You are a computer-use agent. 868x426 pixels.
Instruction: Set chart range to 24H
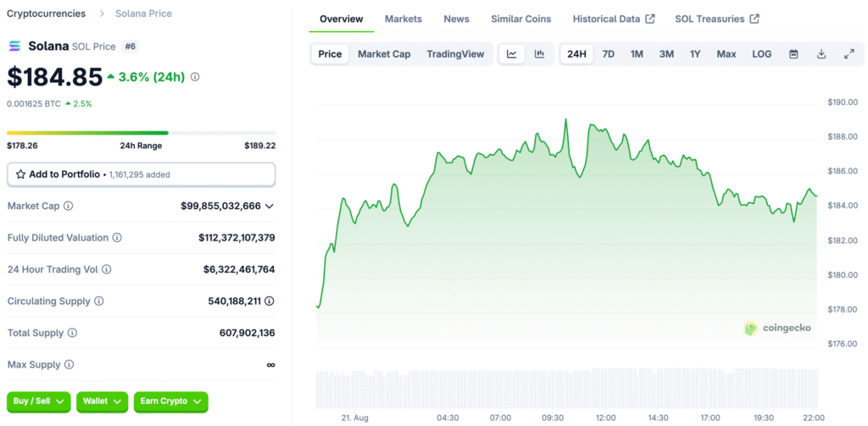[x=576, y=54]
